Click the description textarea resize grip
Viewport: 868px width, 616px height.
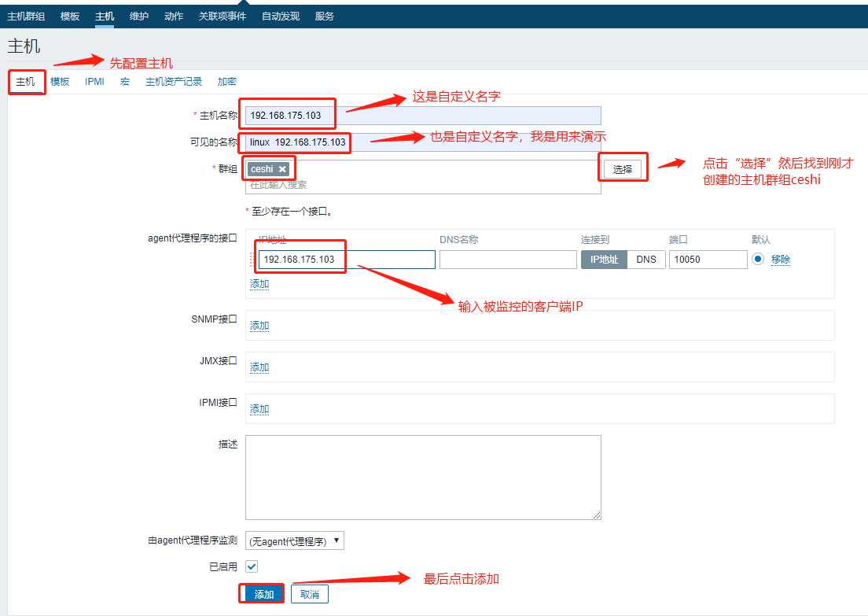(x=597, y=515)
